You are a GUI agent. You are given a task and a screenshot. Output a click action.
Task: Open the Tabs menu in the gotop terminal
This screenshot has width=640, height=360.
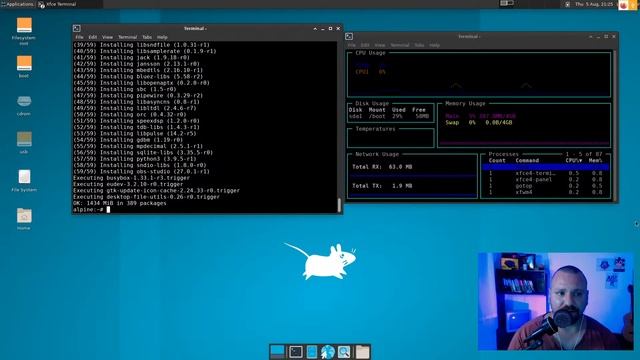(419, 45)
